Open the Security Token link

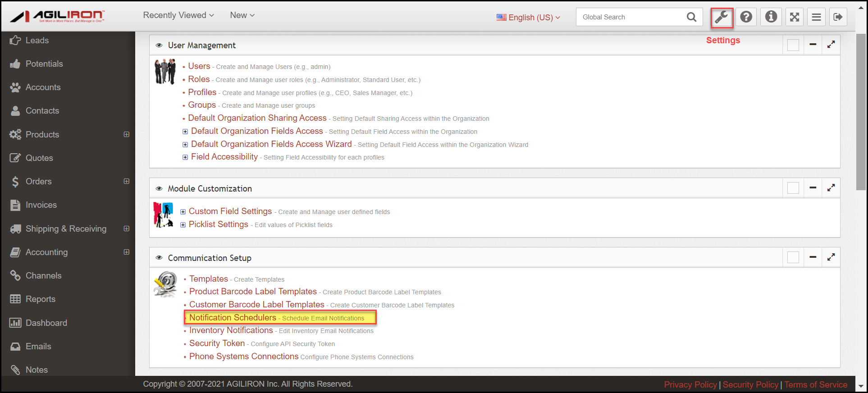tap(217, 343)
